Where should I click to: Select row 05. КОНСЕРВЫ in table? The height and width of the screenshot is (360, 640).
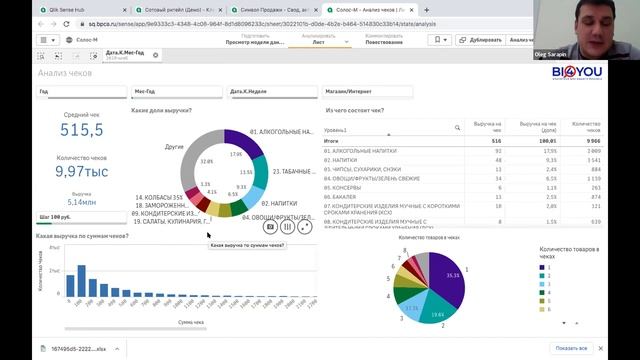pos(342,188)
